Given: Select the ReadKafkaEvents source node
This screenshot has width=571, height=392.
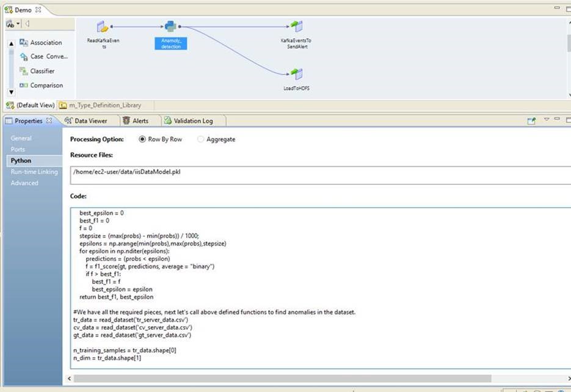Looking at the screenshot, I should 103,27.
